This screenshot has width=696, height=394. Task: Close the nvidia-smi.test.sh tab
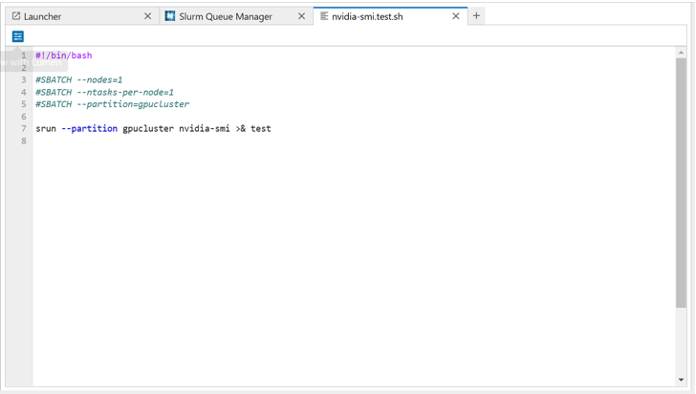coord(455,16)
